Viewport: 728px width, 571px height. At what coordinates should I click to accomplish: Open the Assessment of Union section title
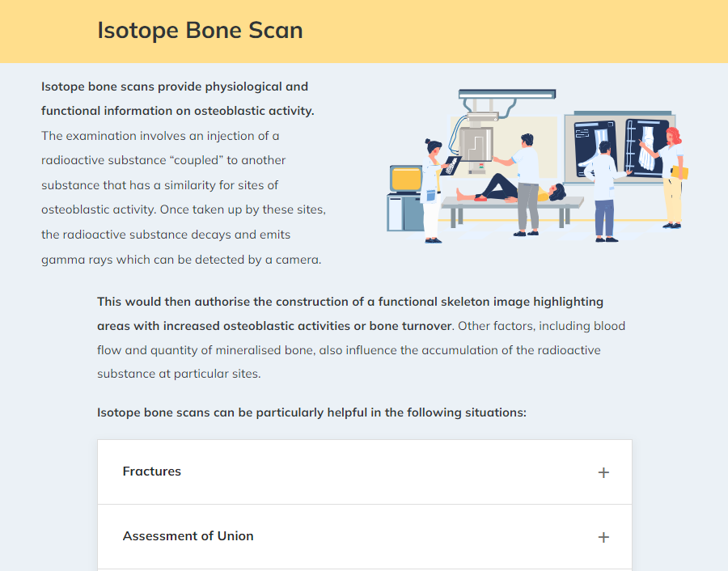click(188, 536)
